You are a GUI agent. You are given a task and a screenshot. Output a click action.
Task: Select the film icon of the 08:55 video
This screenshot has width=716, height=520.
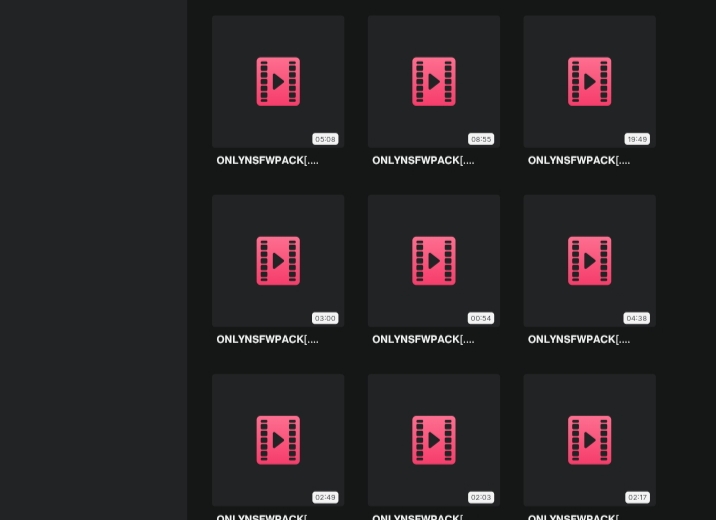click(x=434, y=81)
